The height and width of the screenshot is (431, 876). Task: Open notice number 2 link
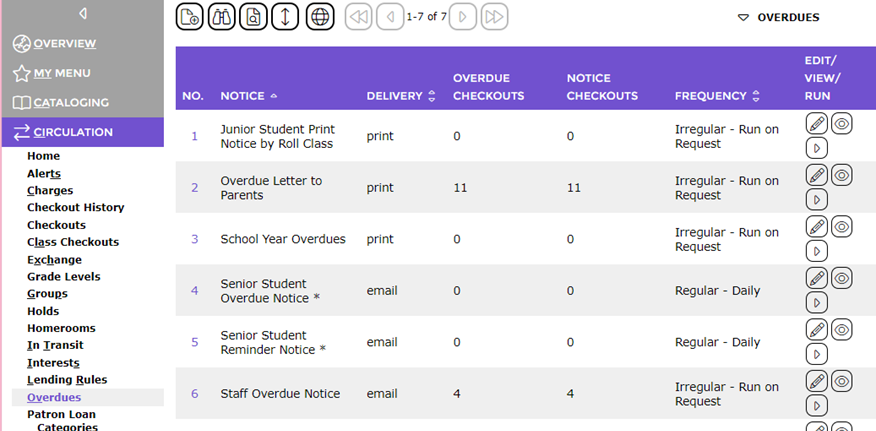[x=194, y=188]
